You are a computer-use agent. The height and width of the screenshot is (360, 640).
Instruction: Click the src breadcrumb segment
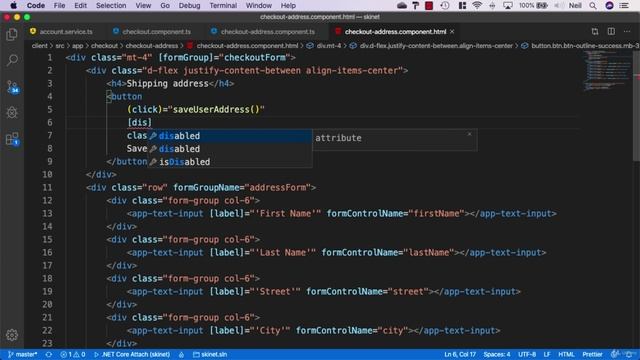(x=60, y=46)
